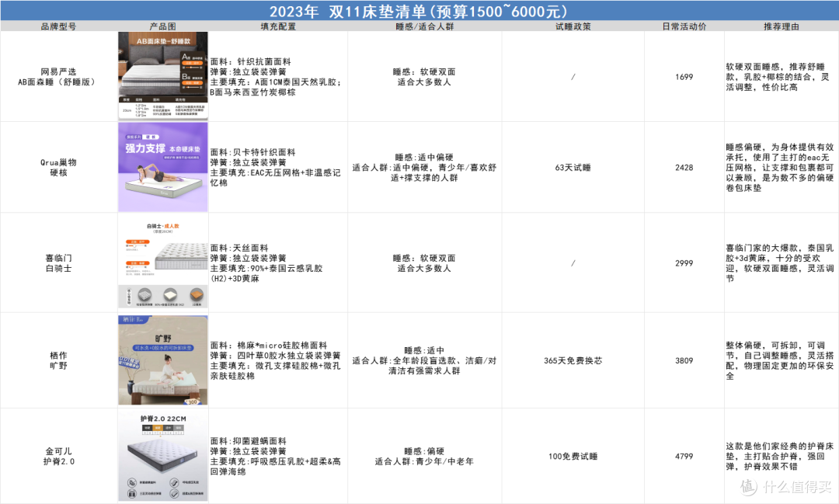Click the reason cell 喜临门家的大爆款

(x=780, y=262)
